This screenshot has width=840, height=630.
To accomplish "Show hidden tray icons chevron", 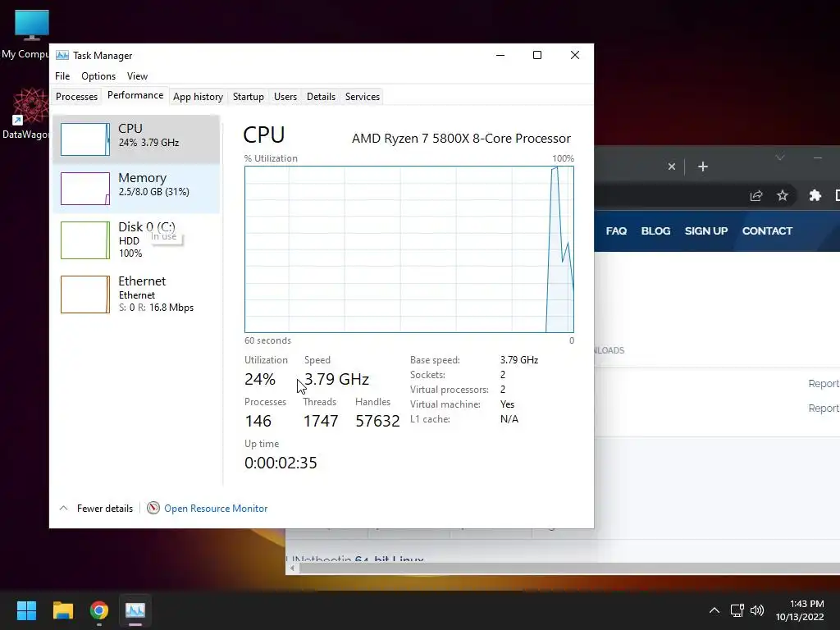I will (x=714, y=610).
